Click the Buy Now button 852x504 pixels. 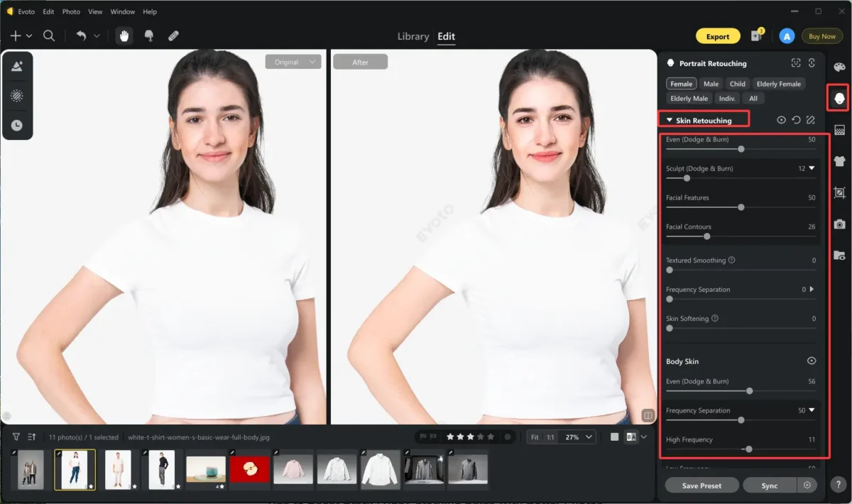(822, 36)
